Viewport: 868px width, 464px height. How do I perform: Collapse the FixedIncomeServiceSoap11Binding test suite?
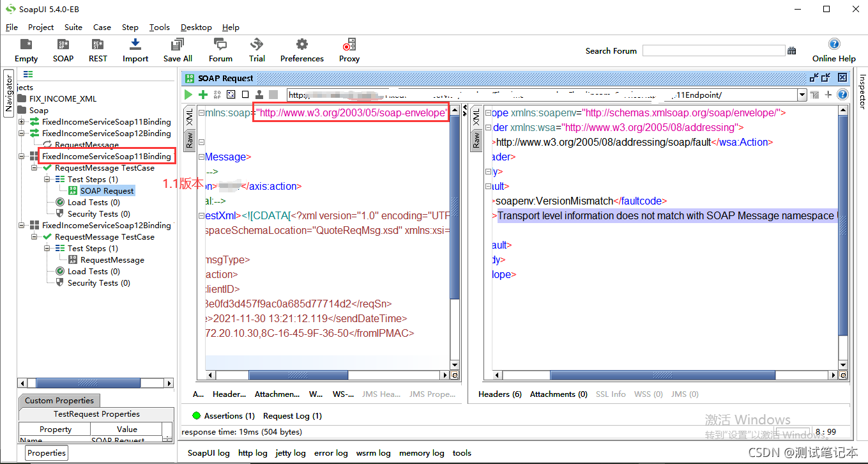22,156
